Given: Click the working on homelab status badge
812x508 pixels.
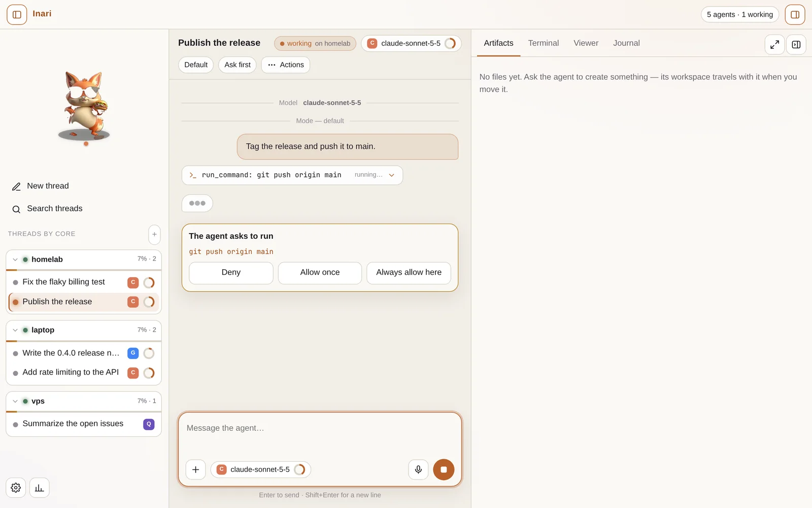Looking at the screenshot, I should click(315, 44).
